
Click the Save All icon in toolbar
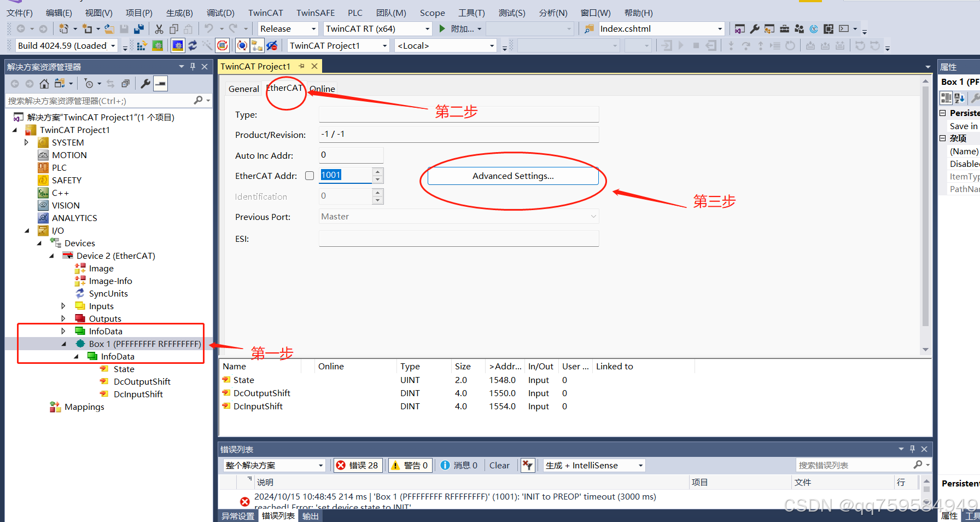(139, 29)
